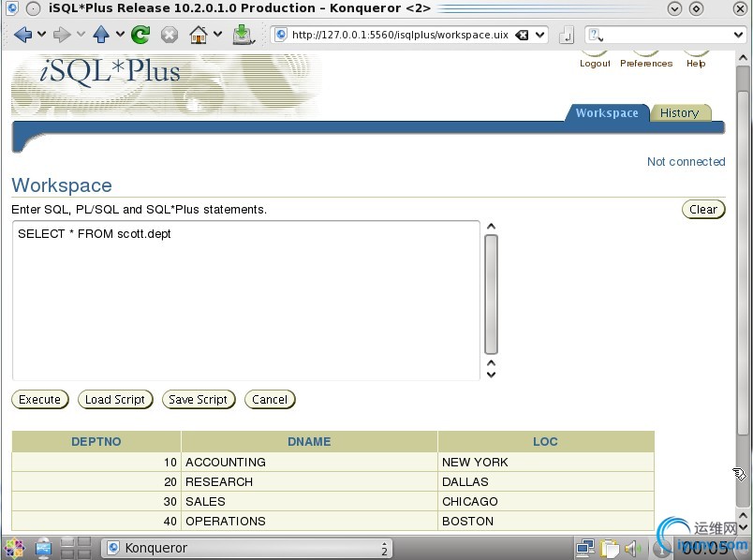The height and width of the screenshot is (560, 753).
Task: Select the Workspace tab
Action: click(607, 113)
